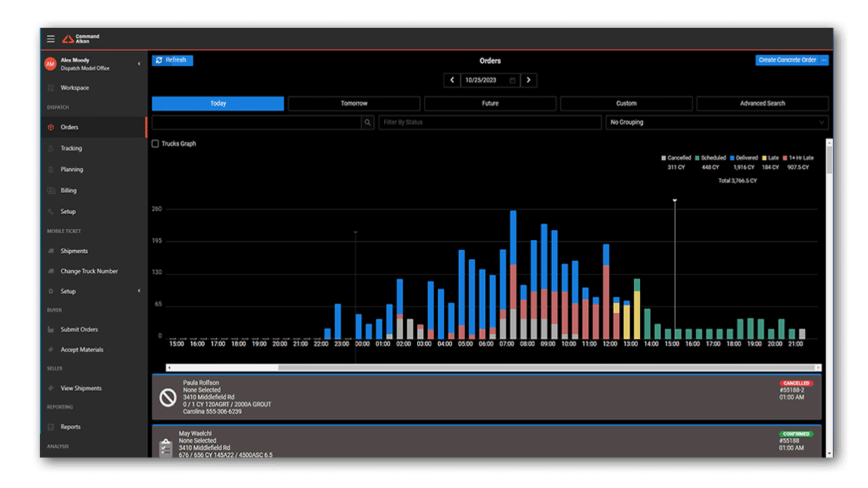Collapse the Alex Moody profile panel chevron
Image resolution: width=868 pixels, height=488 pixels.
coord(140,63)
